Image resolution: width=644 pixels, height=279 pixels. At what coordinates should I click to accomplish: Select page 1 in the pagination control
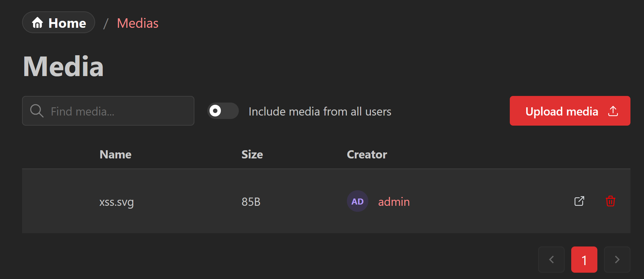[x=584, y=259]
